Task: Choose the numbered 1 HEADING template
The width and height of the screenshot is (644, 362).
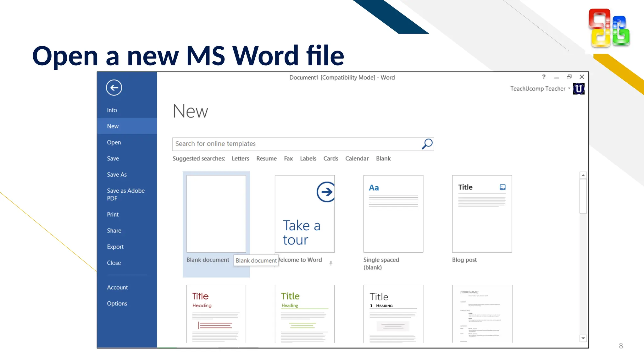Action: point(393,314)
